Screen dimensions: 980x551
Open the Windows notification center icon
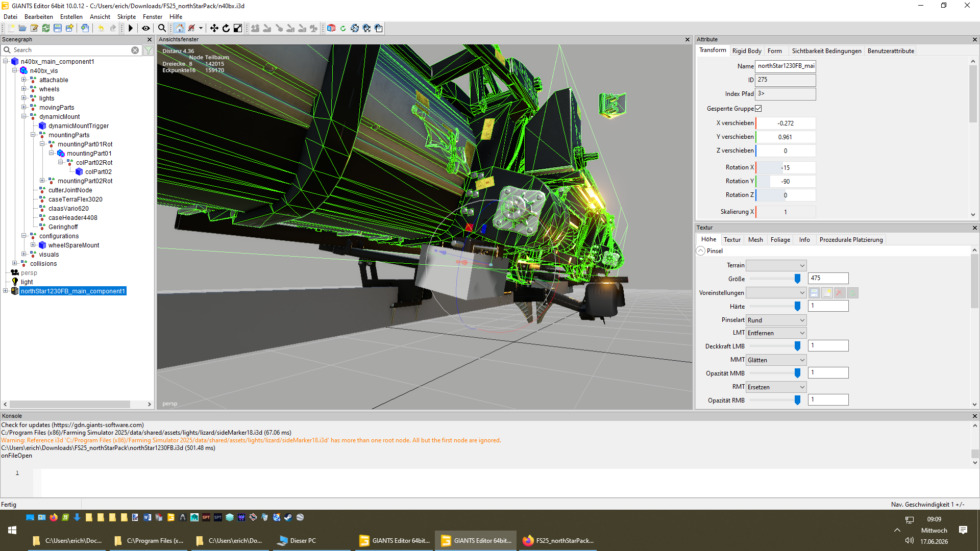(963, 530)
